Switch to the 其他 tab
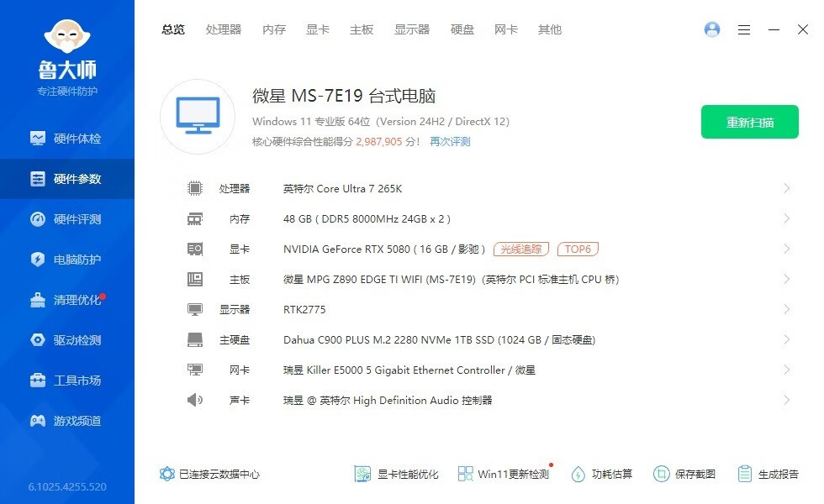 (x=550, y=29)
